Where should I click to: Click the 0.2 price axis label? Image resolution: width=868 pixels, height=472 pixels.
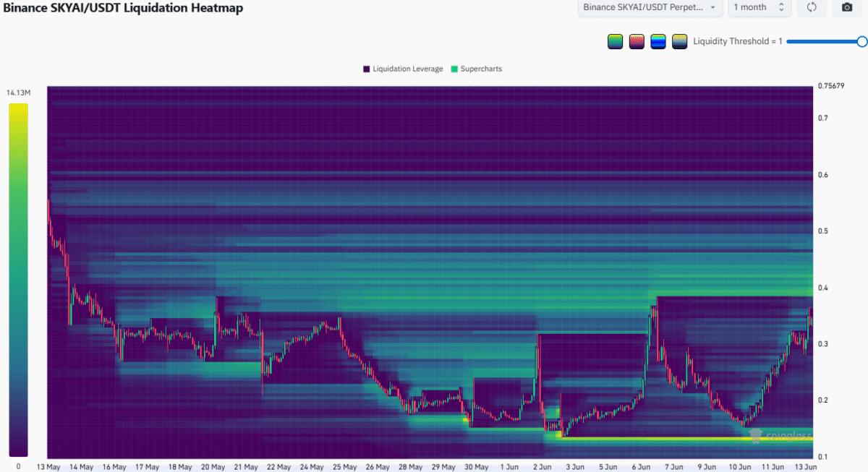click(823, 400)
